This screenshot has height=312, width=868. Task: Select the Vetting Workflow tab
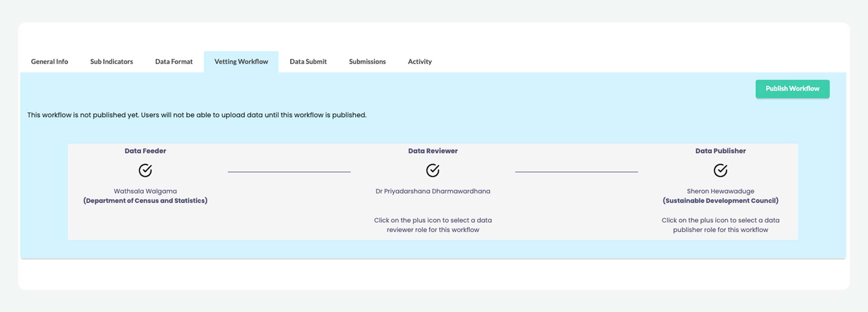241,61
